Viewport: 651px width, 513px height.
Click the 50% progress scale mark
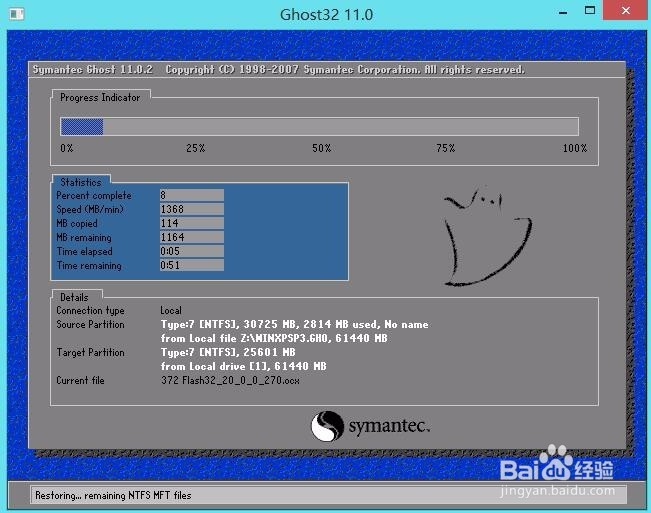click(322, 148)
